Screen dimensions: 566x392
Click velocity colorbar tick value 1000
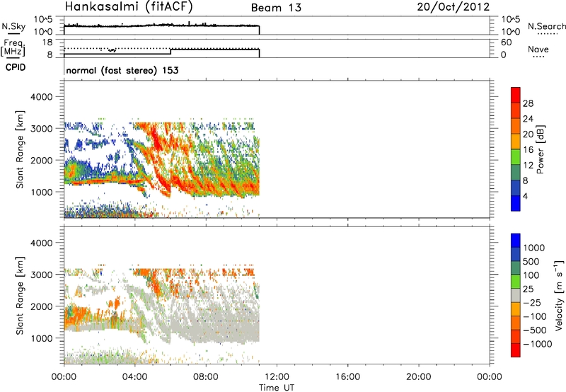click(534, 248)
